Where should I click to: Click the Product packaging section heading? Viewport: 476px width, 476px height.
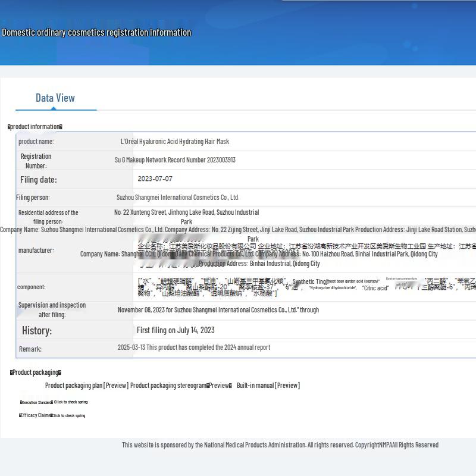click(x=36, y=372)
